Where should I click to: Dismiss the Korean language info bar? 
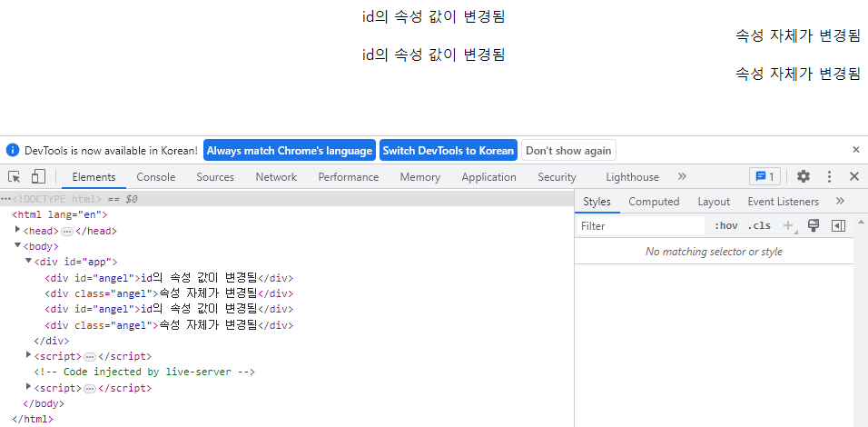(856, 150)
